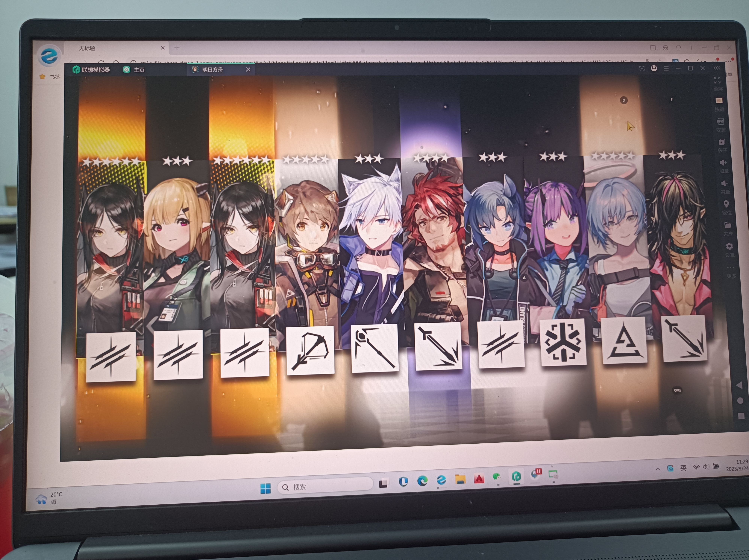749x560 pixels.
Task: Close the 无标题 browser tab
Action: coord(163,48)
